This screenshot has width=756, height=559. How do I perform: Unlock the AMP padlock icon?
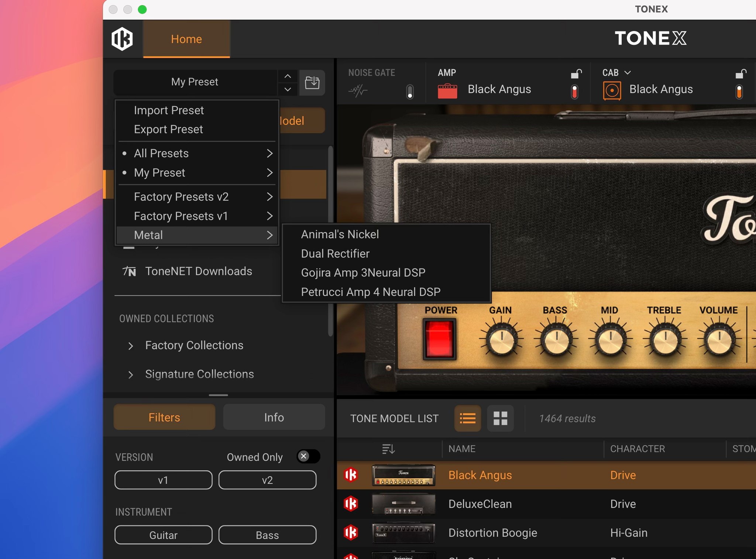pyautogui.click(x=576, y=73)
